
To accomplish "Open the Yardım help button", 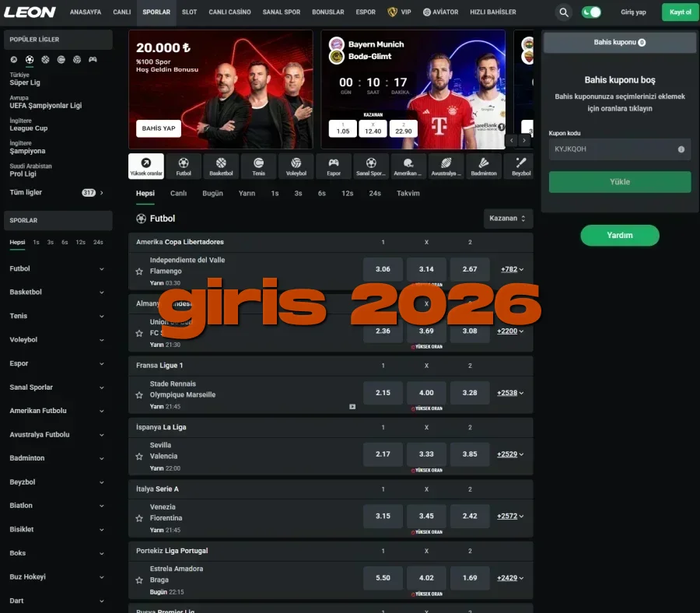I will pyautogui.click(x=620, y=235).
